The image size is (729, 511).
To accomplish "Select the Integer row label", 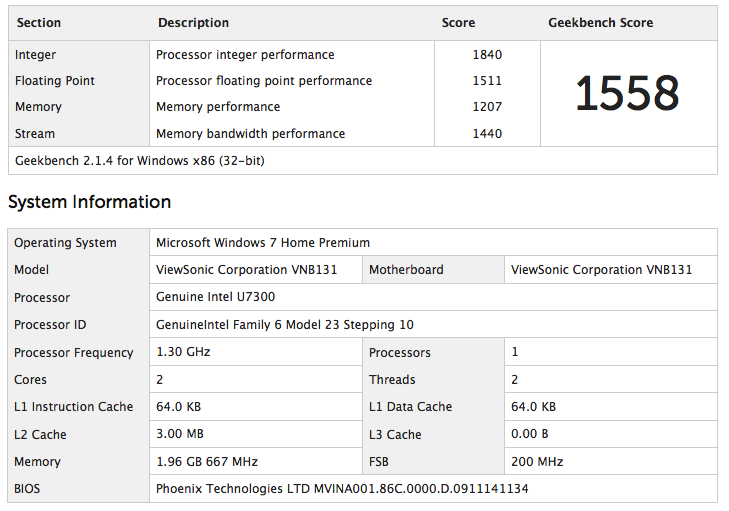I will (35, 55).
